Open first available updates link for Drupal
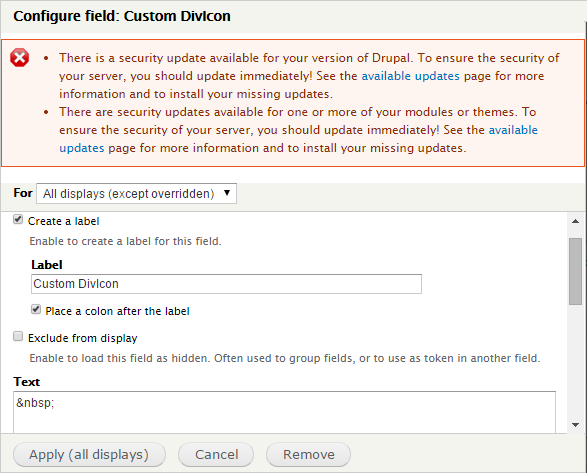This screenshot has width=587, height=473. point(410,76)
